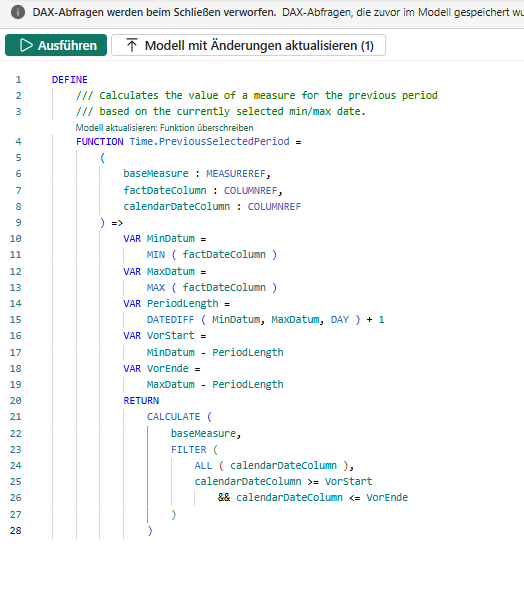Viewport: 524px width, 592px height.
Task: Select line number 1 in the gutter
Action: [x=18, y=80]
